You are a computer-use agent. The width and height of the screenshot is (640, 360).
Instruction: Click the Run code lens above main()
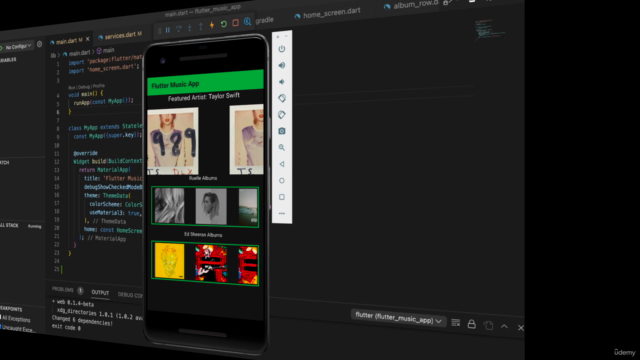(71, 88)
